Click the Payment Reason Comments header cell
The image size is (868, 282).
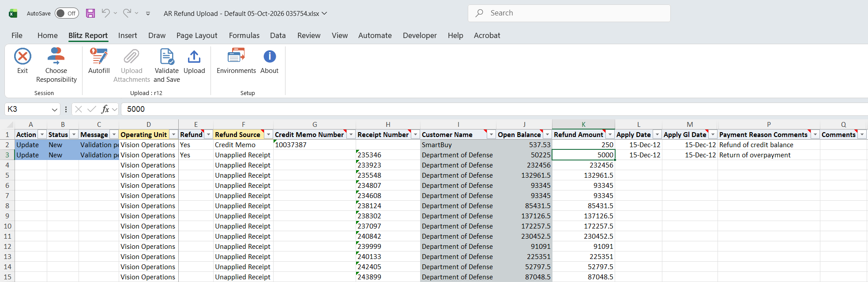pos(769,134)
